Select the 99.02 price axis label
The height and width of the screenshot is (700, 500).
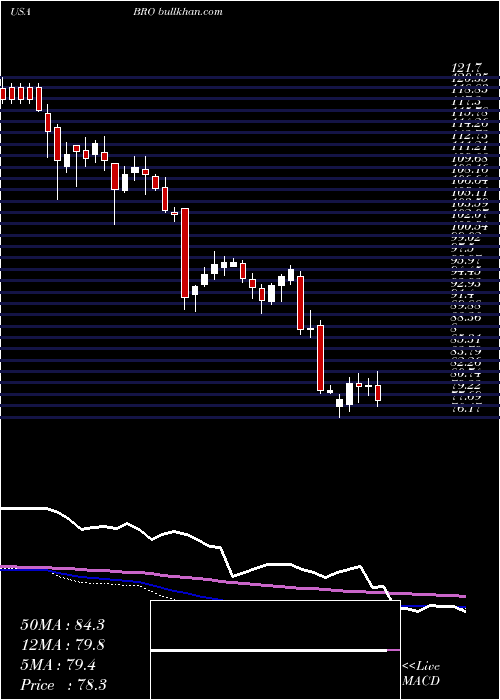click(468, 239)
